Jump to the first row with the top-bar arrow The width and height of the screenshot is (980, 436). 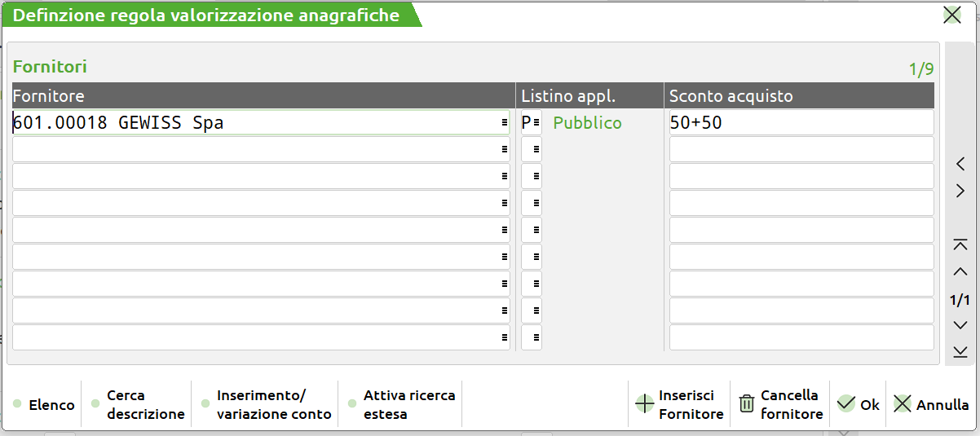pos(960,244)
